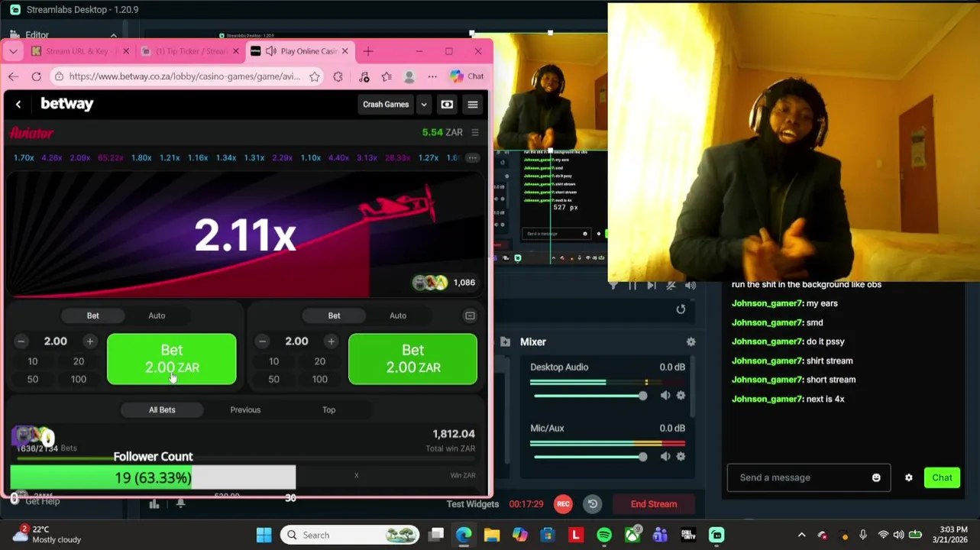Refresh the betway page
Image resolution: width=980 pixels, height=550 pixels.
[x=36, y=76]
